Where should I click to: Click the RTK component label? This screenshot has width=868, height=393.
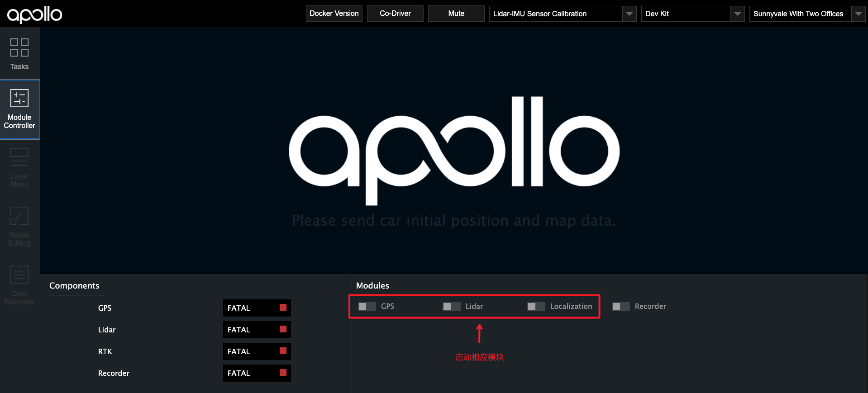point(105,351)
